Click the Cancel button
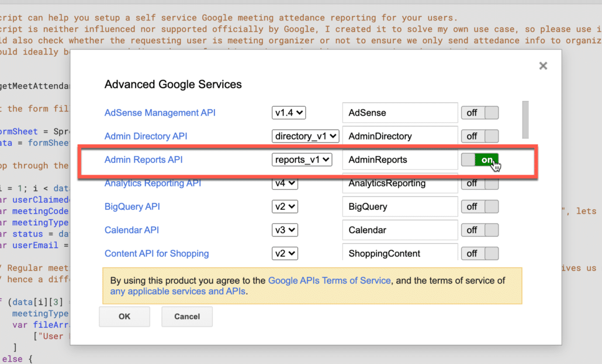The width and height of the screenshot is (602, 364). coord(187,317)
